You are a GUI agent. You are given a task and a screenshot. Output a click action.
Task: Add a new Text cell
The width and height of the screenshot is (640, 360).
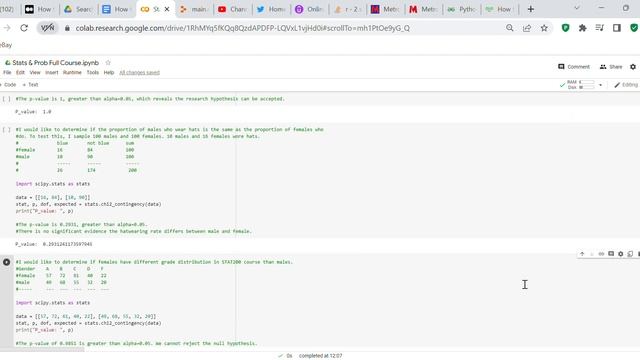point(31,85)
